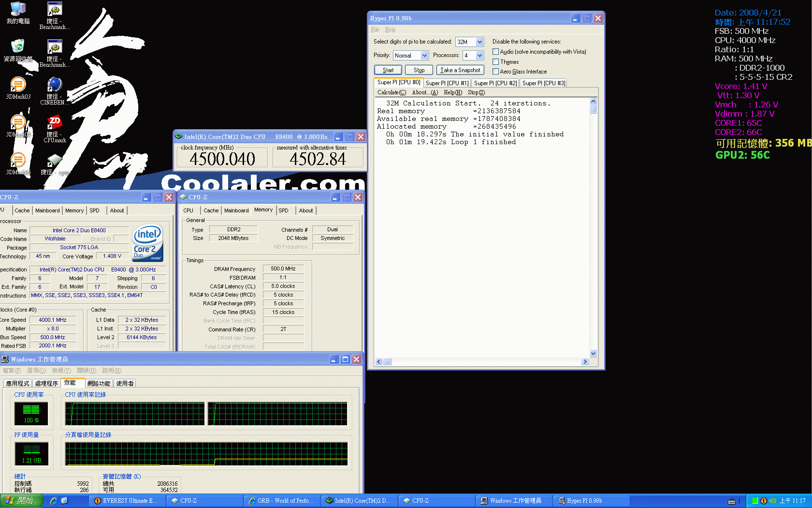Click the horizontal scrollbar right arrow in Hyper PI
Image resolution: width=812 pixels, height=508 pixels.
point(585,362)
